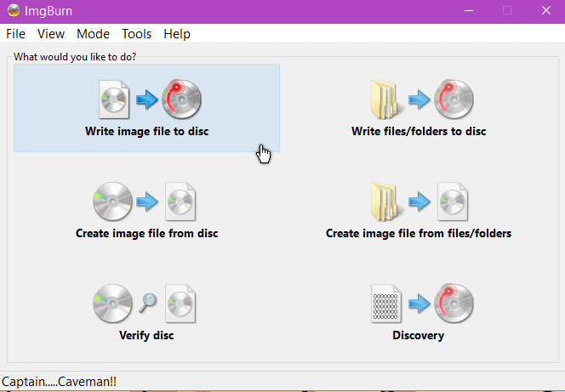565x392 pixels.
Task: Click the 'Captain.....Caveman!!' status bar text
Action: [x=59, y=382]
